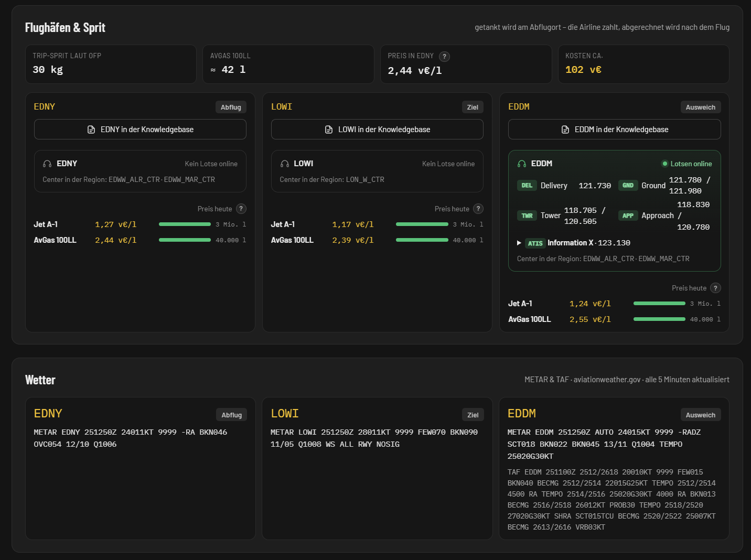Viewport: 751px width, 560px height.
Task: Click the headset icon in EDNY controller box
Action: 47,164
